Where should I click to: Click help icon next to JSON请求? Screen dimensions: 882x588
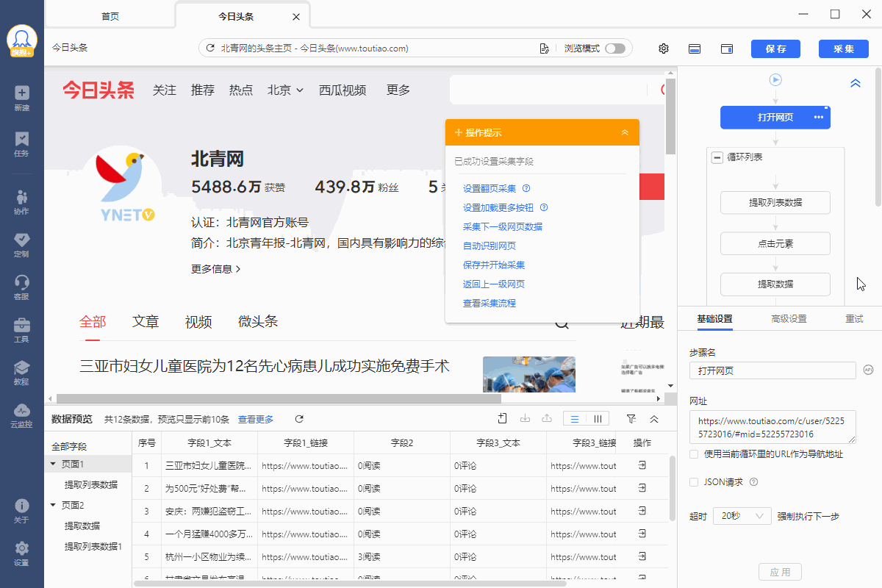pyautogui.click(x=753, y=482)
